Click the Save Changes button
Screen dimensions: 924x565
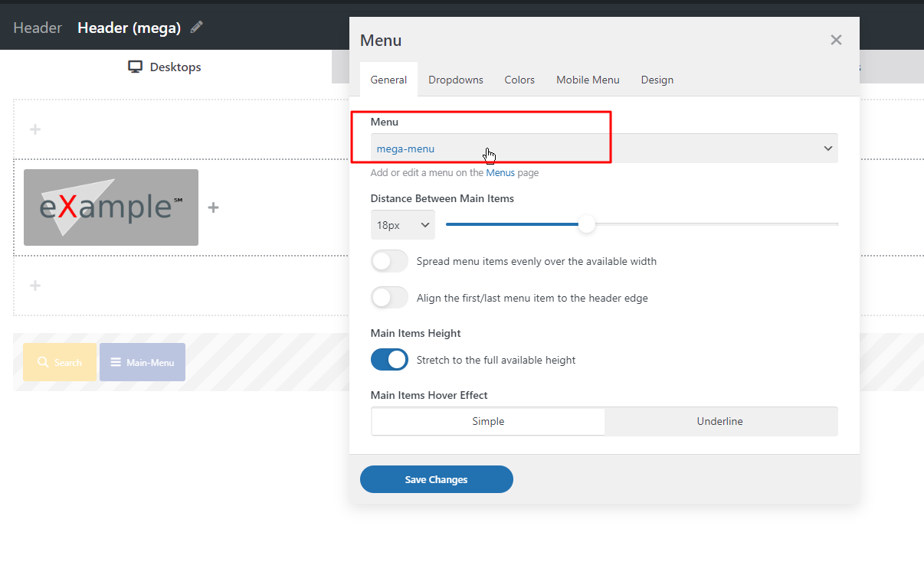tap(437, 479)
